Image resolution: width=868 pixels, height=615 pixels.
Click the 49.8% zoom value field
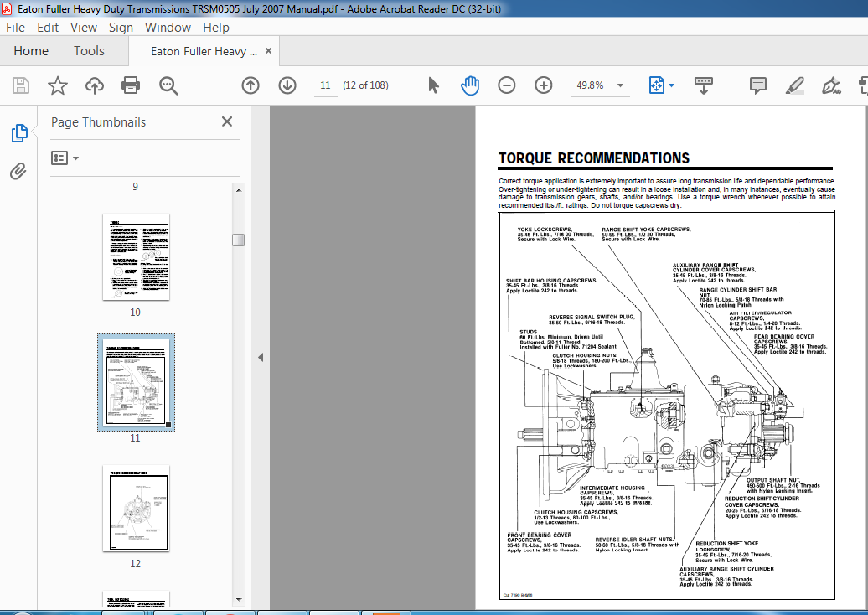[x=590, y=85]
